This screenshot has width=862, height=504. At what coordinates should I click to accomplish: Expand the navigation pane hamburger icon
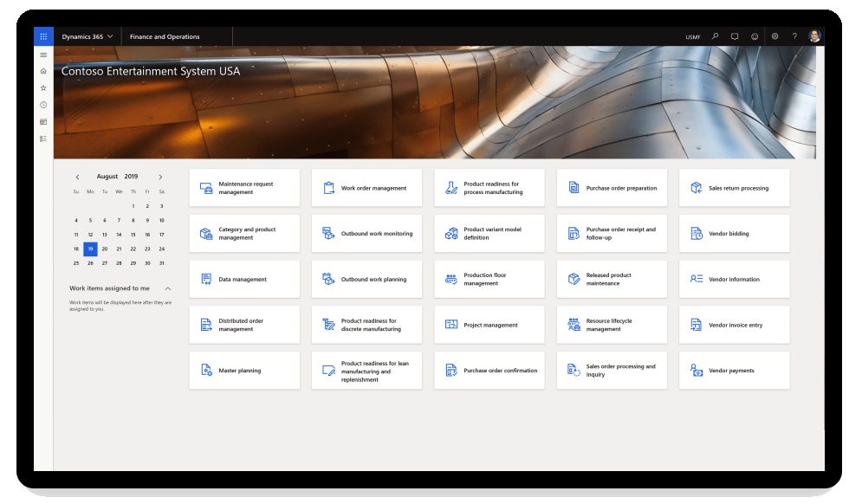click(x=43, y=55)
